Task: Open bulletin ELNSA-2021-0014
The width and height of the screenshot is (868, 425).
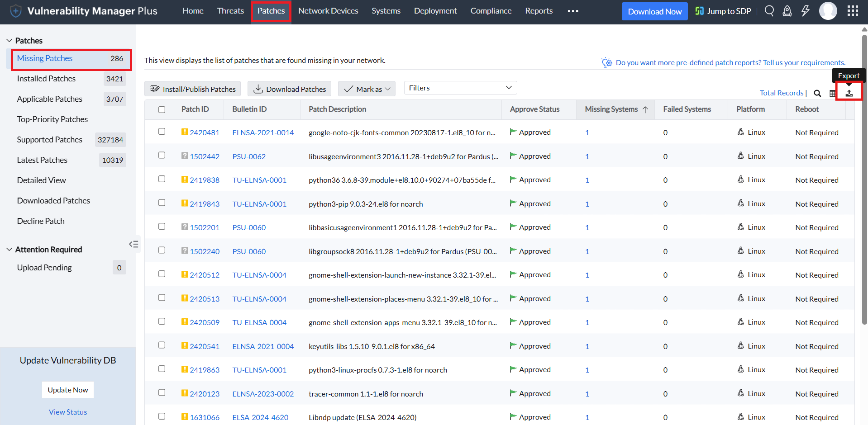Action: pyautogui.click(x=263, y=132)
